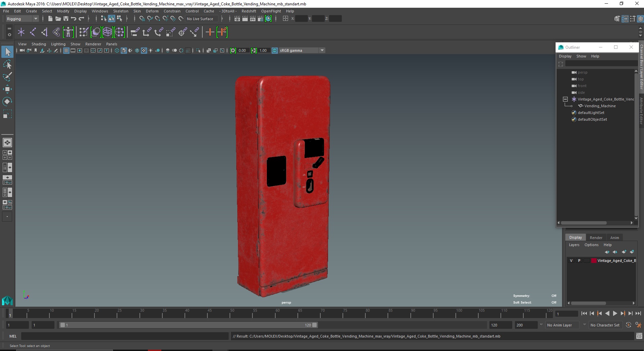The height and width of the screenshot is (351, 644).
Task: Toggle X-ray display in viewport
Action: [209, 50]
